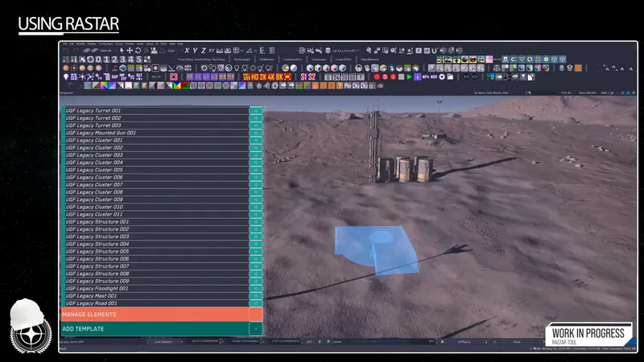
Task: Expand the ADD TEMPLATE section chevron
Action: [255, 329]
